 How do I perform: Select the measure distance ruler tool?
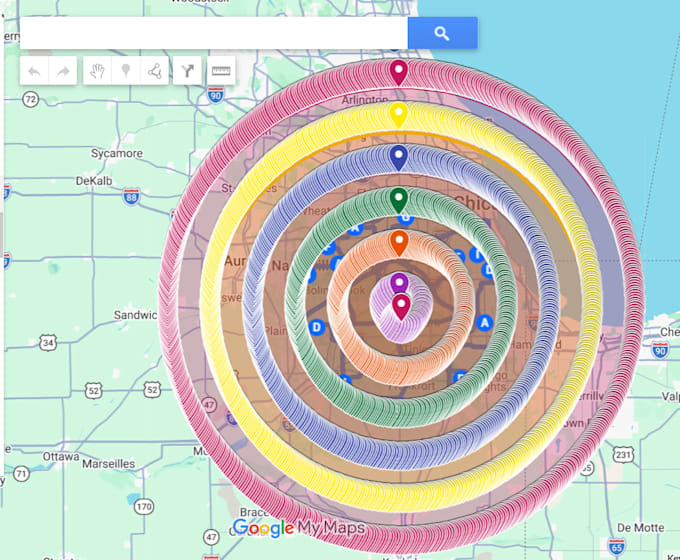point(221,71)
